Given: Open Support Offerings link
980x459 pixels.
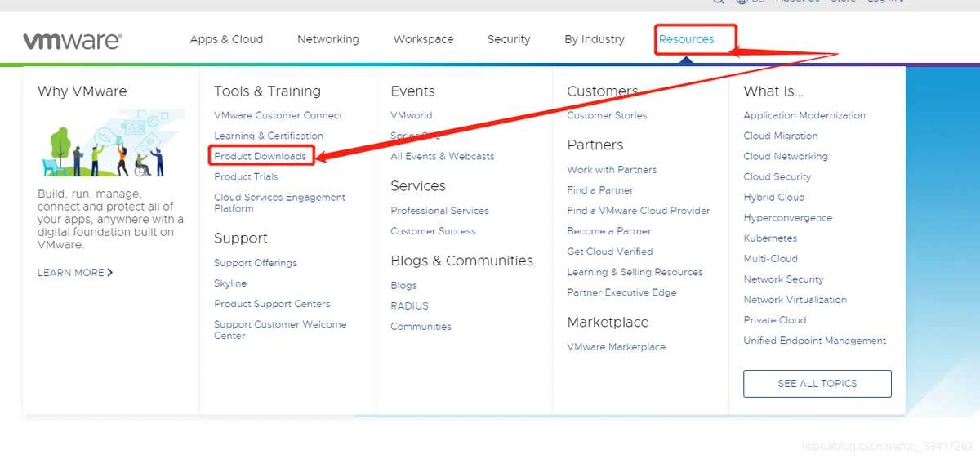Looking at the screenshot, I should click(x=256, y=263).
